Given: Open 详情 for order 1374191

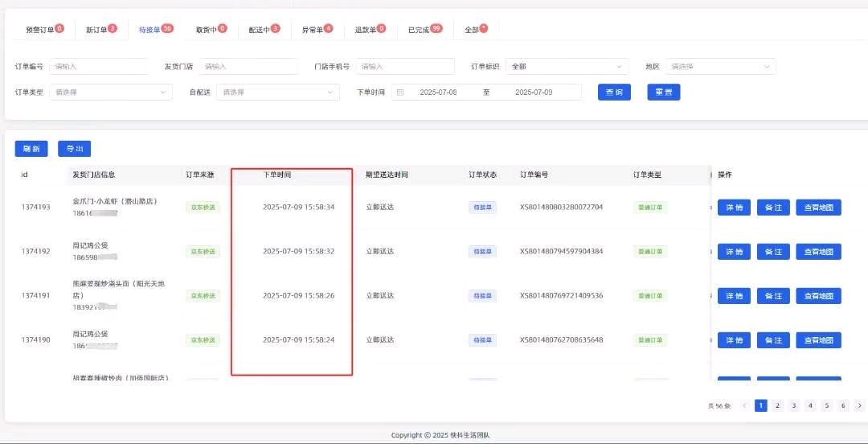Looking at the screenshot, I should click(734, 296).
